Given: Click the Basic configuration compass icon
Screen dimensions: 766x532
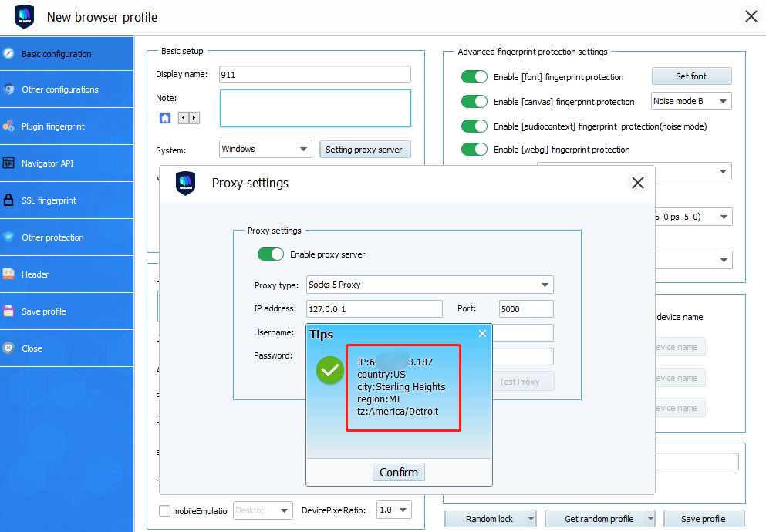Looking at the screenshot, I should click(x=8, y=54).
